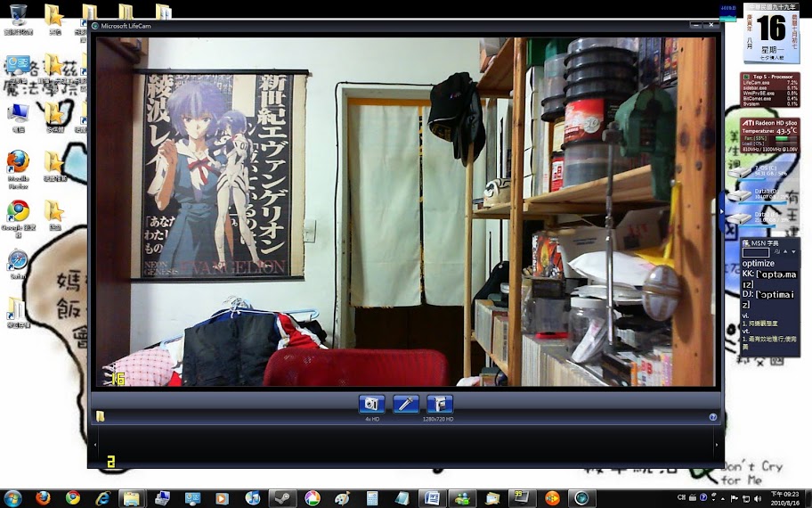Open the volume speaker tray icon

click(759, 499)
